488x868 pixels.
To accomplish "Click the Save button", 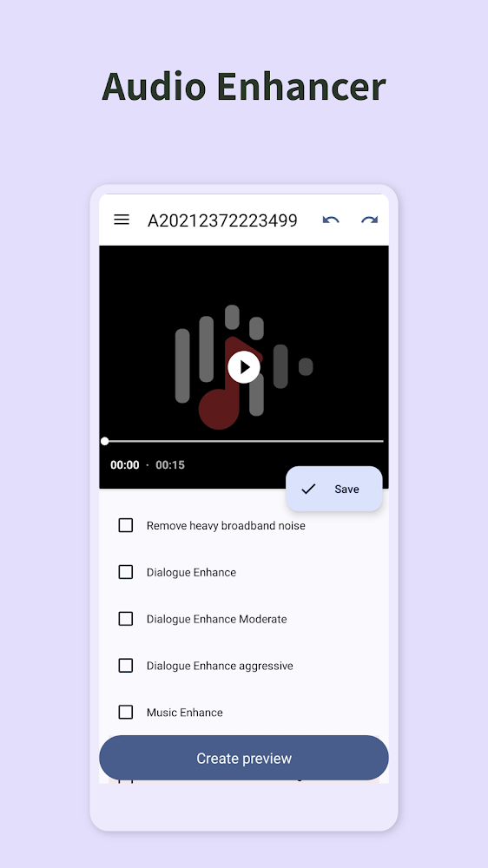I will click(334, 489).
